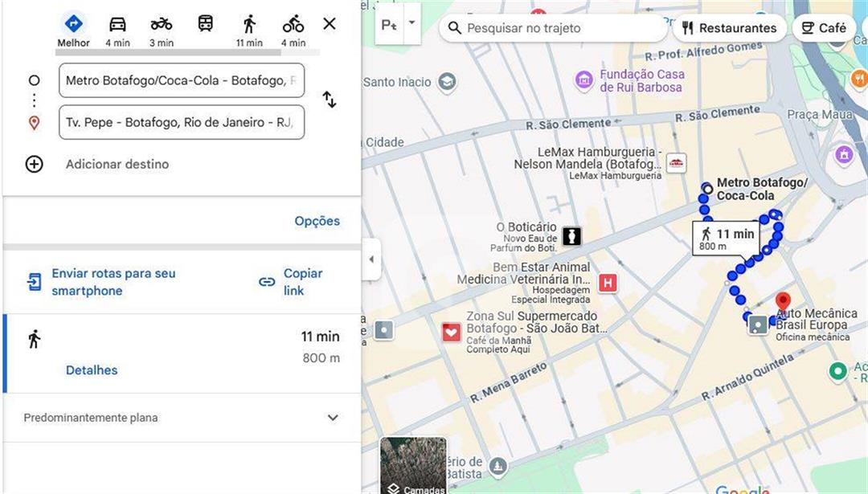Edit the Tv. Pepe destination field

pos(182,122)
